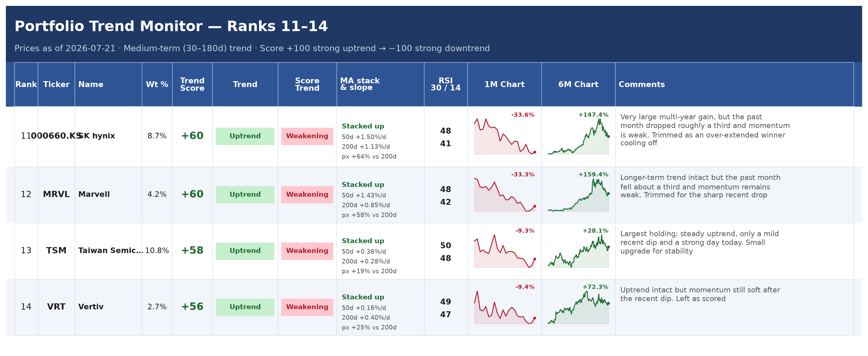Screen dimensions: 868x356
Task: Open the 6M chart showing +72.3%
Action: pos(578,307)
